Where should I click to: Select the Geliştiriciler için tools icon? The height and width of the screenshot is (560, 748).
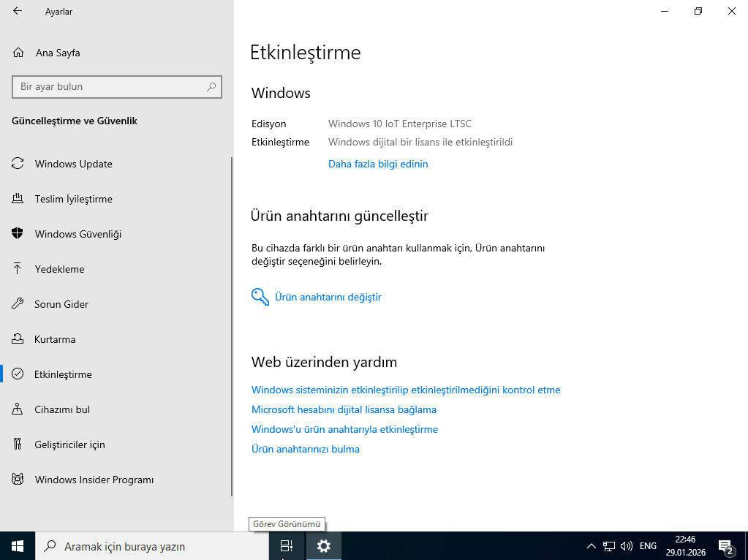click(18, 444)
